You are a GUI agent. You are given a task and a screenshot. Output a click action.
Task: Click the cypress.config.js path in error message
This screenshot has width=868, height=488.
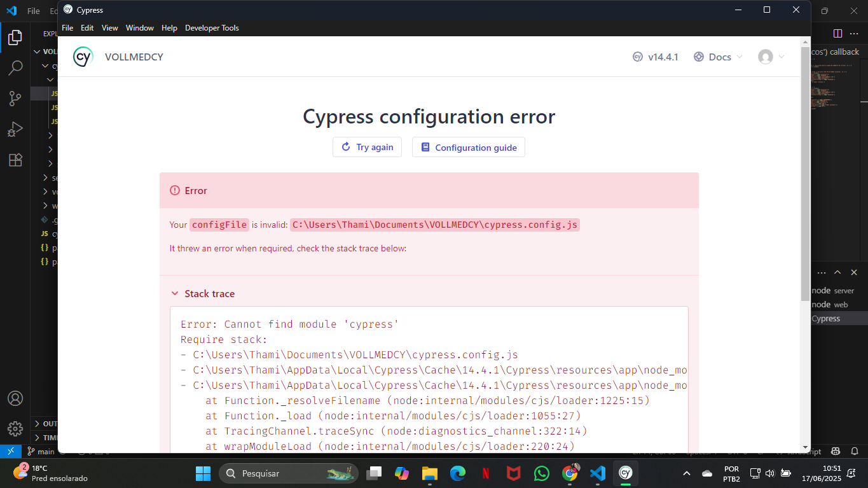[435, 225]
